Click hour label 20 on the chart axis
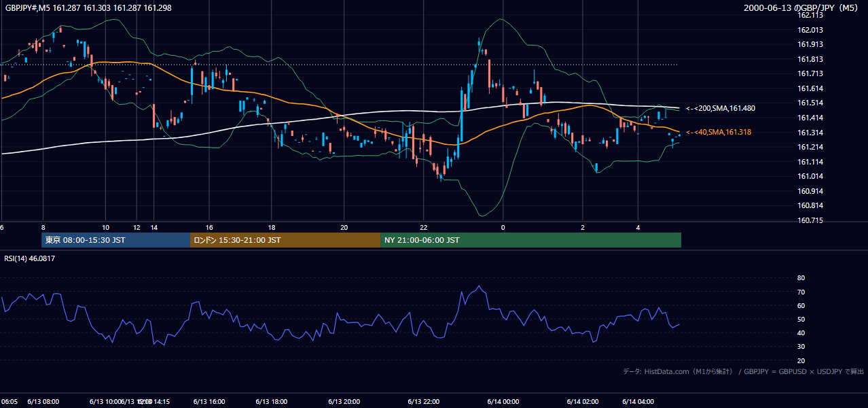 click(x=344, y=228)
